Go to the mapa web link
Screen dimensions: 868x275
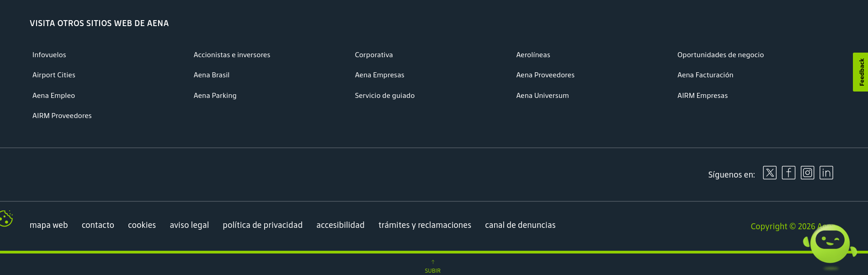(x=48, y=225)
